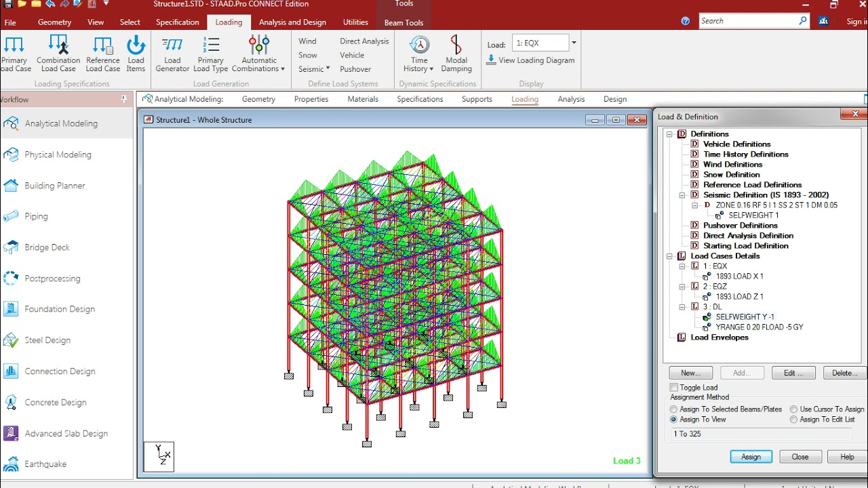Open Load Items tool
Image resolution: width=868 pixels, height=488 pixels.
coord(136,54)
